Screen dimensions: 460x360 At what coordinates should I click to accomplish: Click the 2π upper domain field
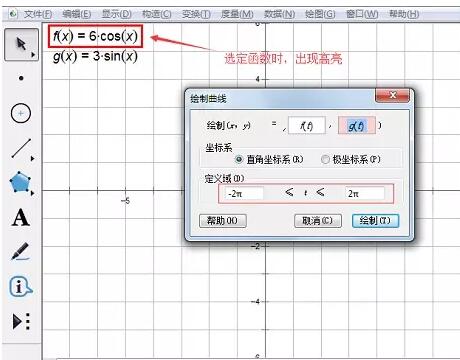(365, 193)
